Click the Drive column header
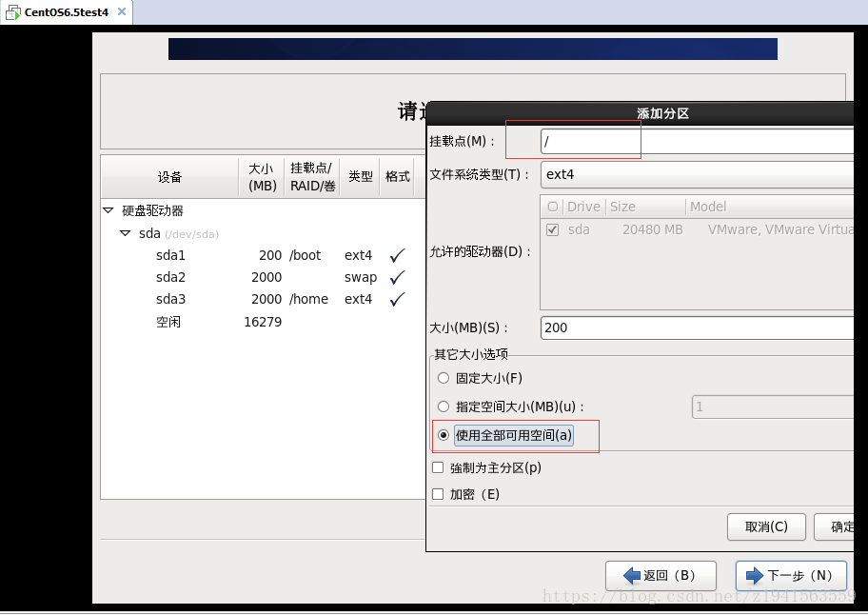The width and height of the screenshot is (868, 615). pyautogui.click(x=584, y=207)
